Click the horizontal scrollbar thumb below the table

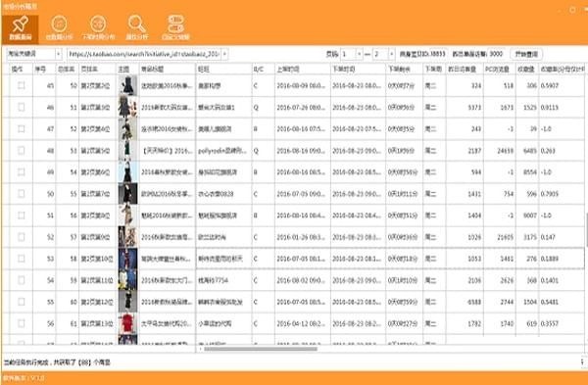click(x=261, y=349)
